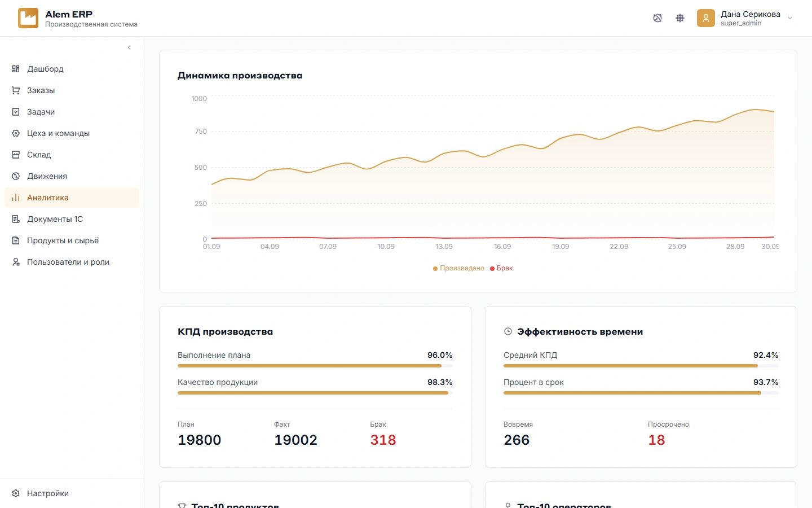Click the Цеха и команды gear icon
Screen dimensions: 812x508
point(16,133)
